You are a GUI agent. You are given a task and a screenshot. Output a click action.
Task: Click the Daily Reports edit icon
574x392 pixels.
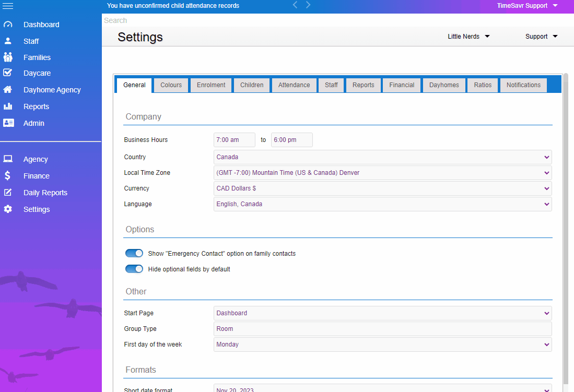click(8, 193)
